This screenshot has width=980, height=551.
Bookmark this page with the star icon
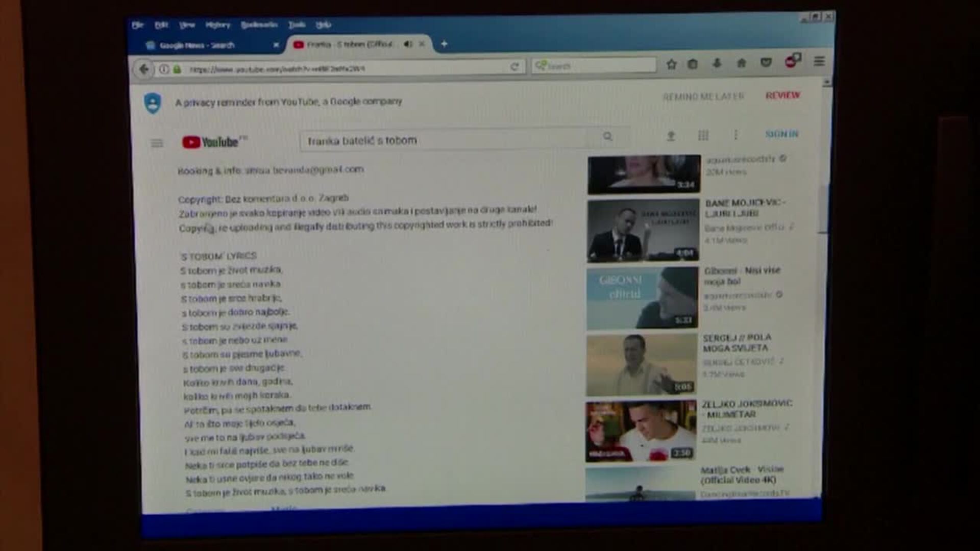point(671,65)
